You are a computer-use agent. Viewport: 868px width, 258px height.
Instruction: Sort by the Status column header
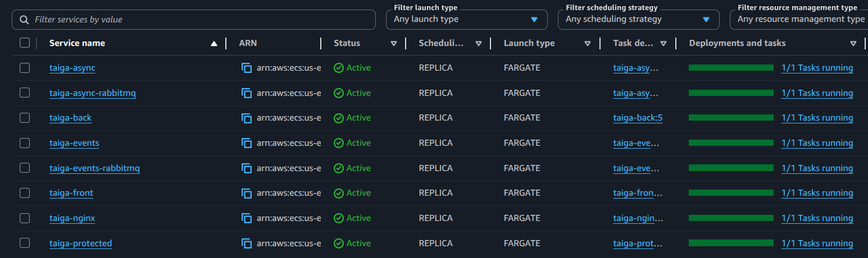[393, 43]
